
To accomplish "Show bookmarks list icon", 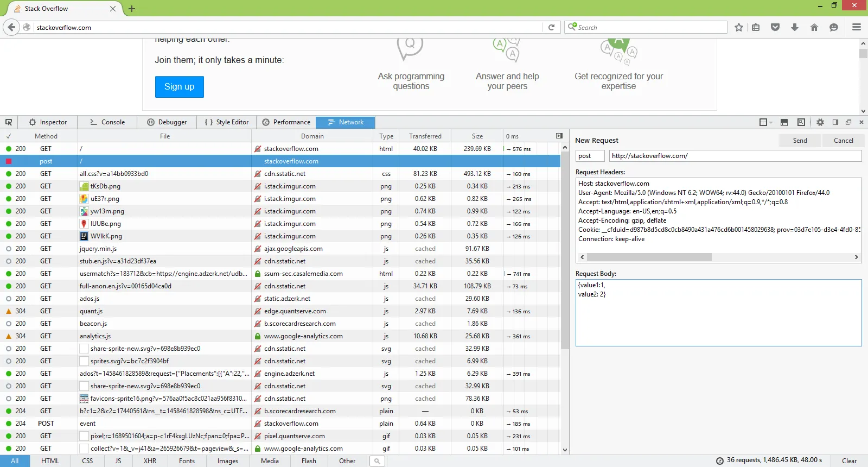I will pyautogui.click(x=756, y=27).
